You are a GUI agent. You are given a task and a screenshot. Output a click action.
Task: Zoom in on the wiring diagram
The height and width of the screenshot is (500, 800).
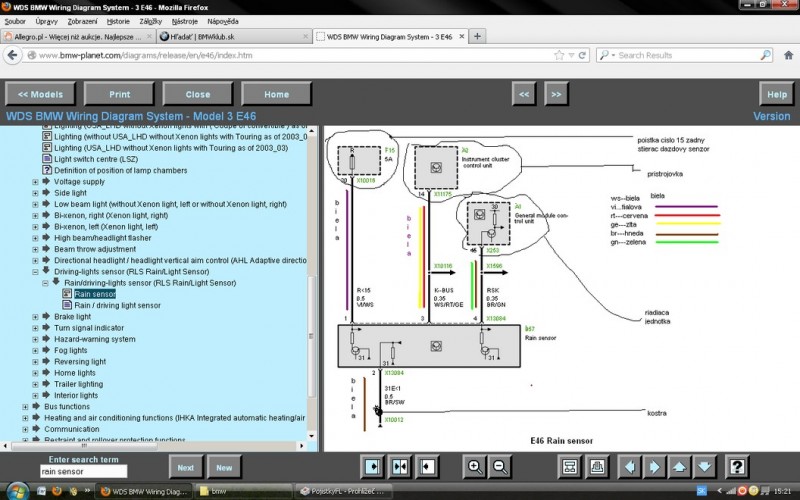point(474,467)
